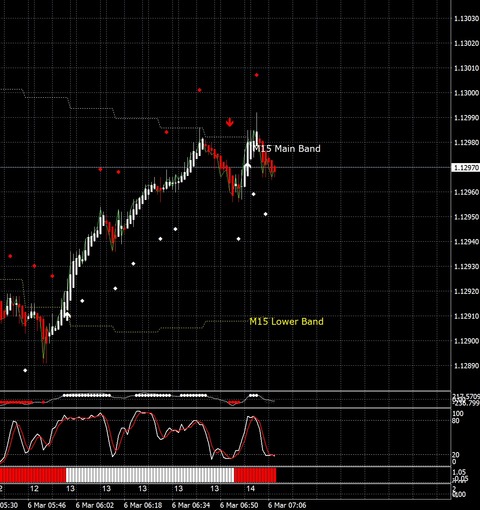Image resolution: width=480 pixels, height=510 pixels.
Task: Click the 1.12980 price axis label
Action: tap(467, 142)
